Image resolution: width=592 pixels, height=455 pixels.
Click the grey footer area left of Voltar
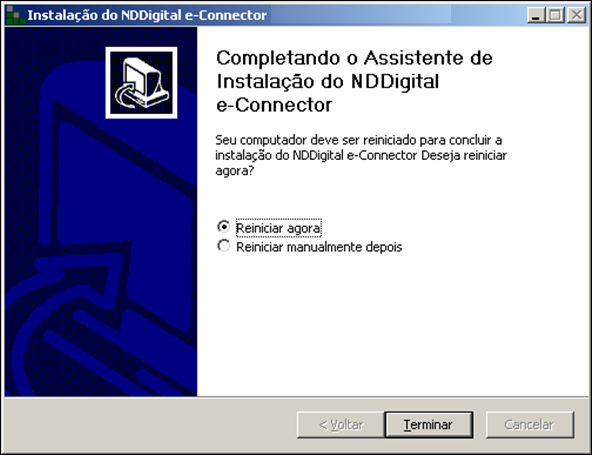coord(151,425)
